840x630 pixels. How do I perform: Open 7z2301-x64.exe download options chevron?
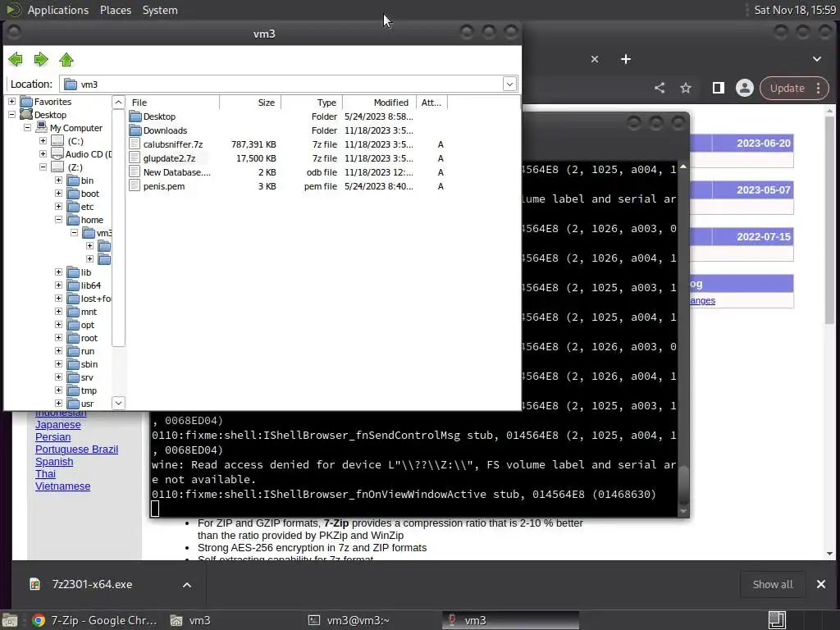pyautogui.click(x=187, y=584)
